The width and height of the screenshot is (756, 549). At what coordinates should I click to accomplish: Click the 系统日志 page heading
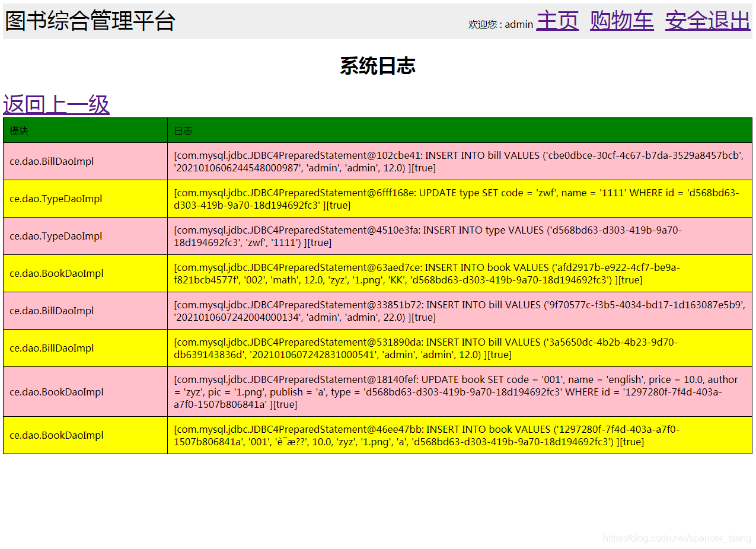point(378,66)
